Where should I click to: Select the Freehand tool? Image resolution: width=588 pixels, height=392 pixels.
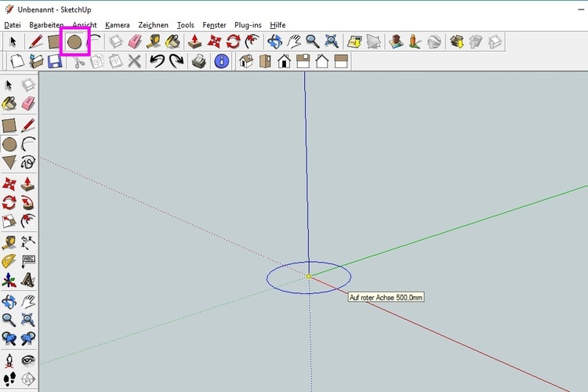[28, 162]
